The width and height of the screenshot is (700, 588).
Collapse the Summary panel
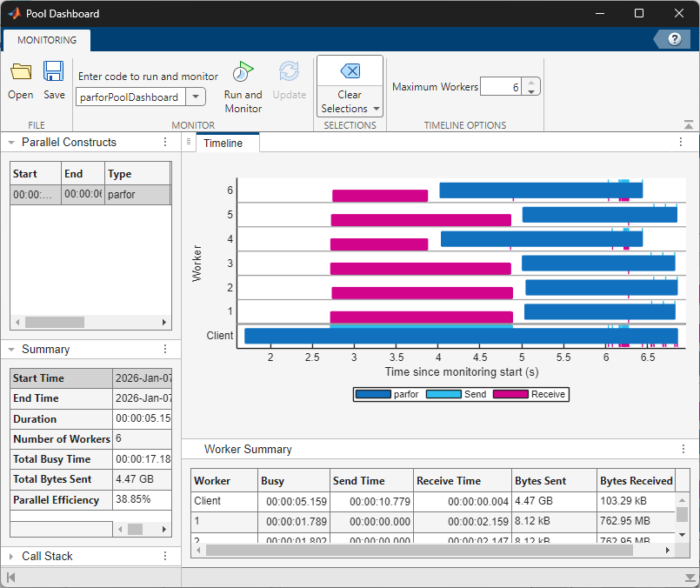click(11, 349)
